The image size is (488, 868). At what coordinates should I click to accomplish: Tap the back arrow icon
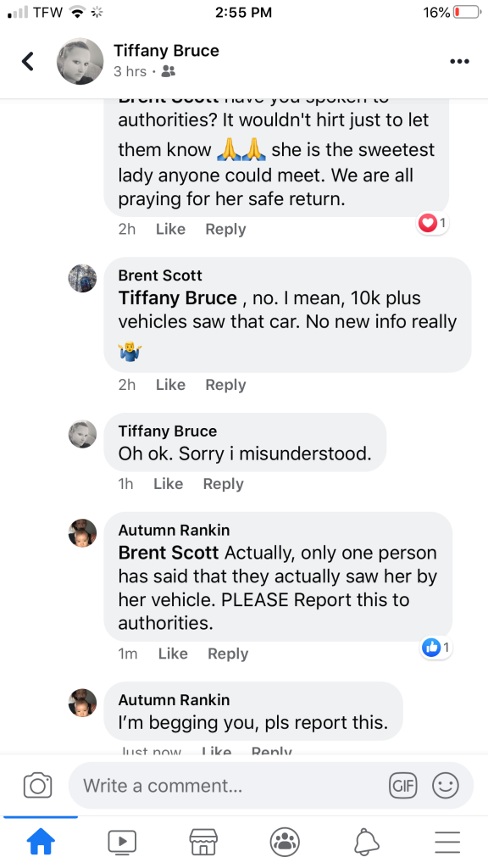coord(28,61)
